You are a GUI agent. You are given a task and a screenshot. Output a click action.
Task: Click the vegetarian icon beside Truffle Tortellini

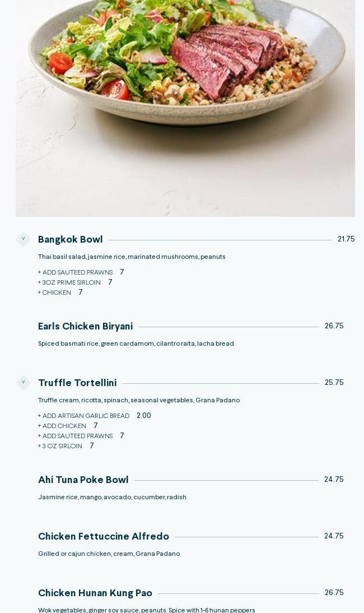[23, 383]
